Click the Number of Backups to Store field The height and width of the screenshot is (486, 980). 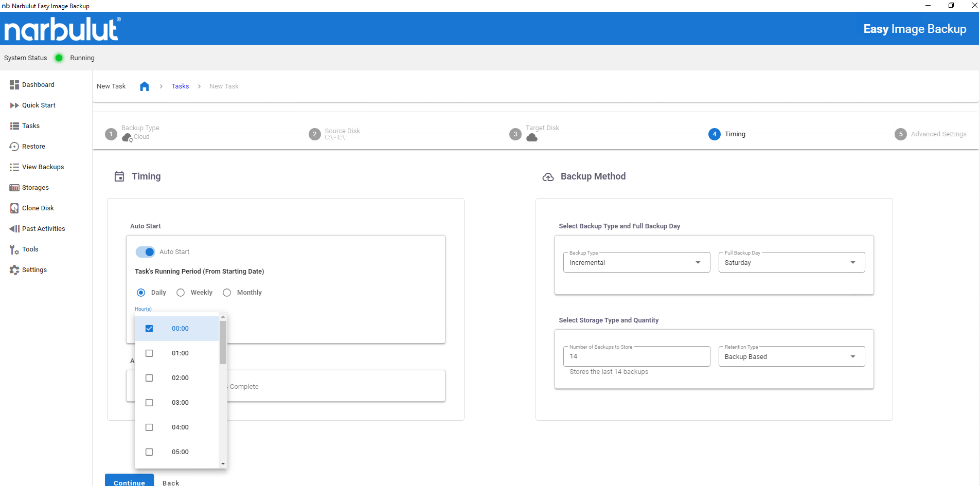coord(636,357)
